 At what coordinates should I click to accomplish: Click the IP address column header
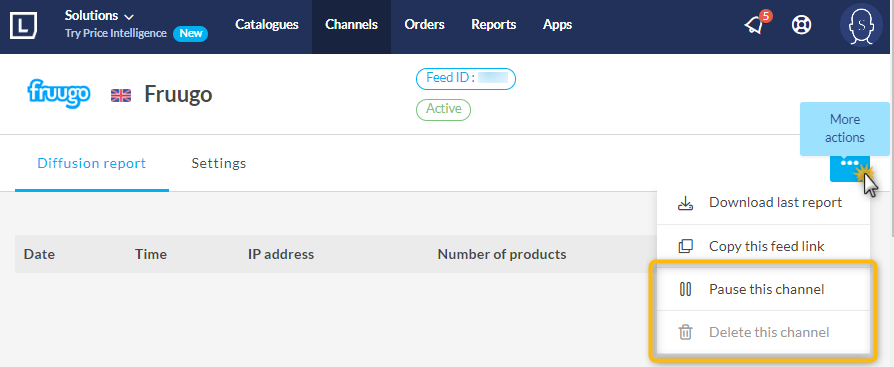click(281, 254)
